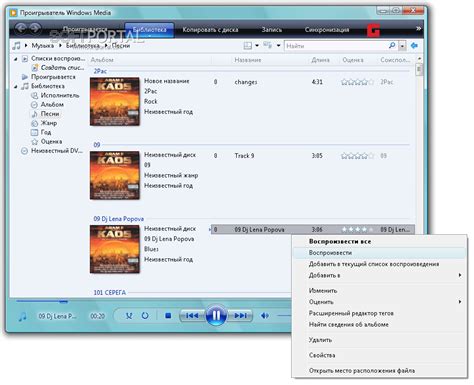Go to the previous track
The width and height of the screenshot is (474, 385).
tap(192, 315)
